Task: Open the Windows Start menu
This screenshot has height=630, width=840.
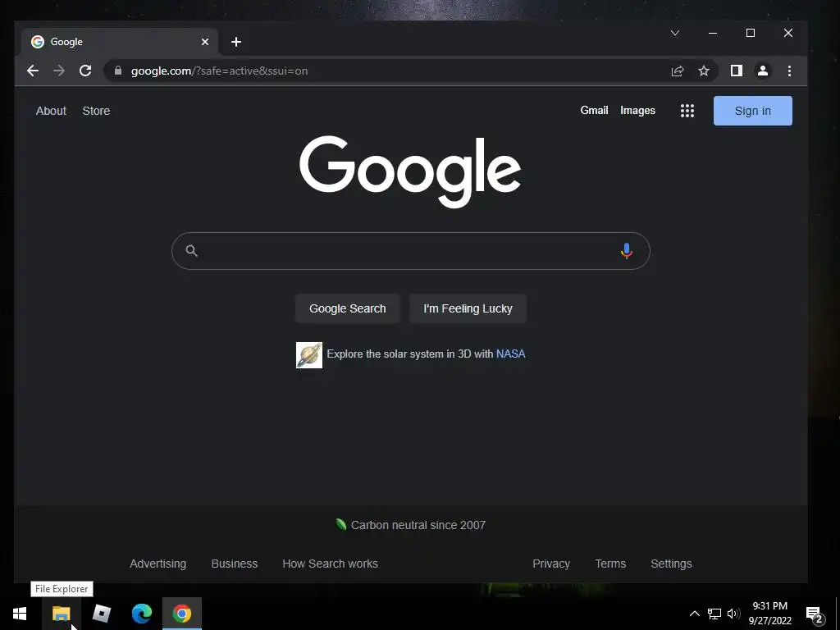Action: point(20,614)
